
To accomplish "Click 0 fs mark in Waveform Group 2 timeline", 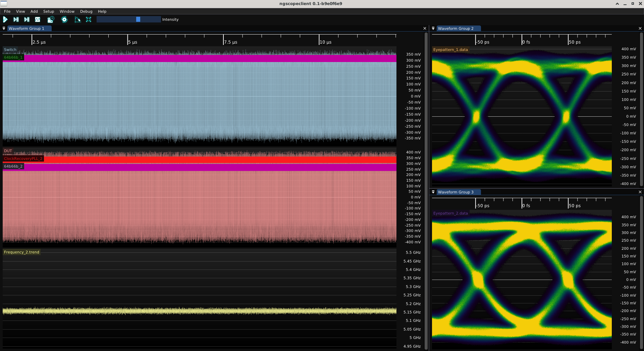I will [x=526, y=42].
